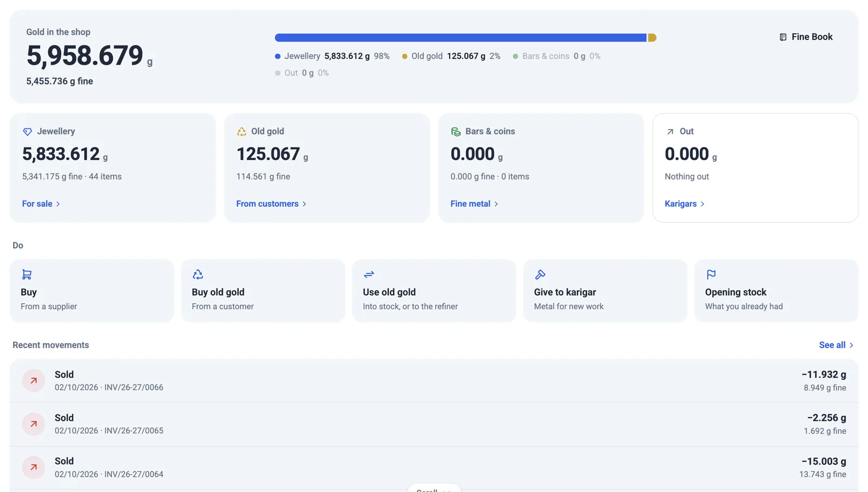Click Bars & coins legend entry
The image size is (868, 492).
pyautogui.click(x=557, y=56)
